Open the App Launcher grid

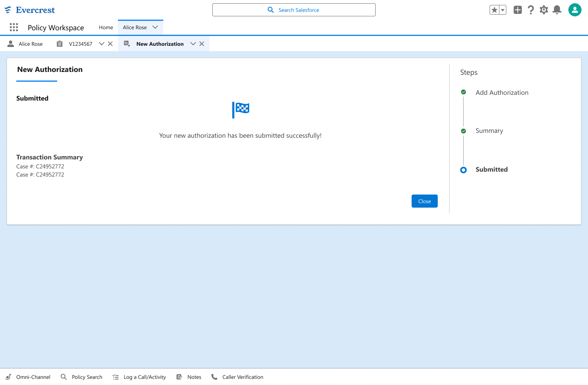[x=13, y=27]
